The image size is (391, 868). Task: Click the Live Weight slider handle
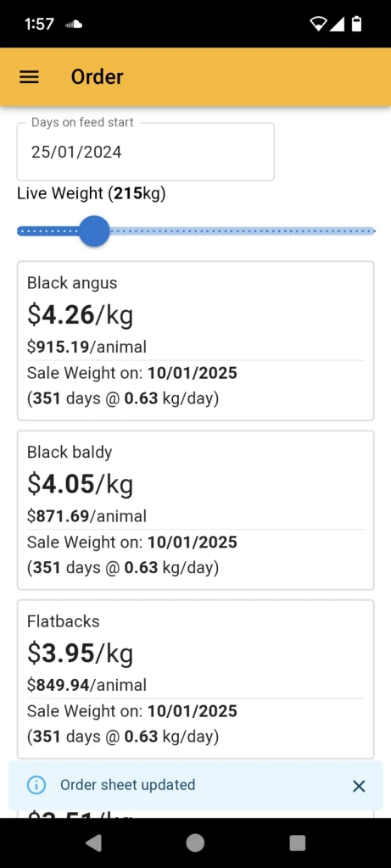[x=94, y=231]
